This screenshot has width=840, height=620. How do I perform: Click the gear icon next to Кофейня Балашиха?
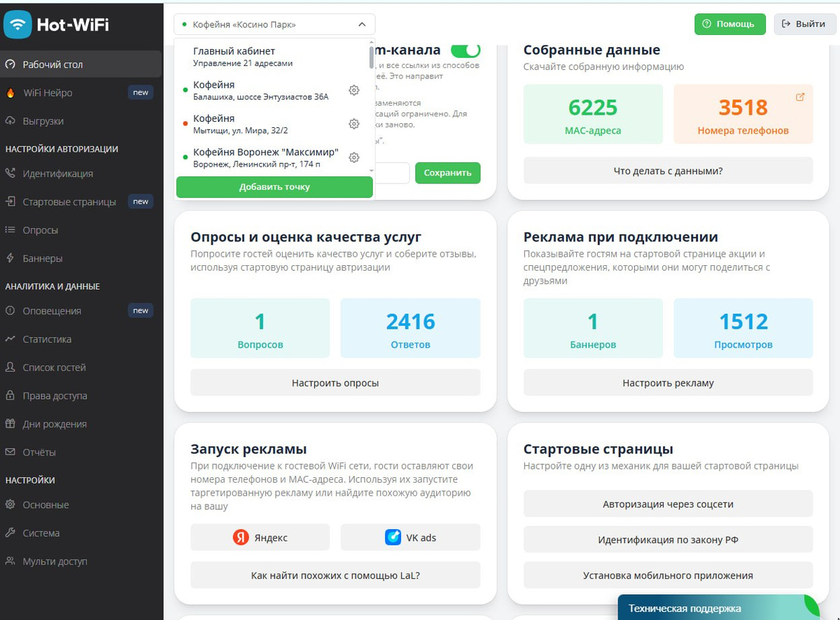[353, 90]
